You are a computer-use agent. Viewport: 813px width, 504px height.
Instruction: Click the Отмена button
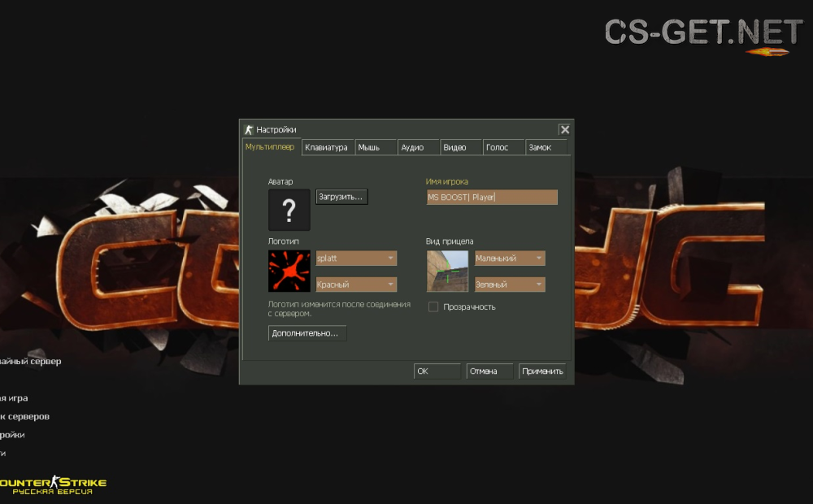point(489,371)
